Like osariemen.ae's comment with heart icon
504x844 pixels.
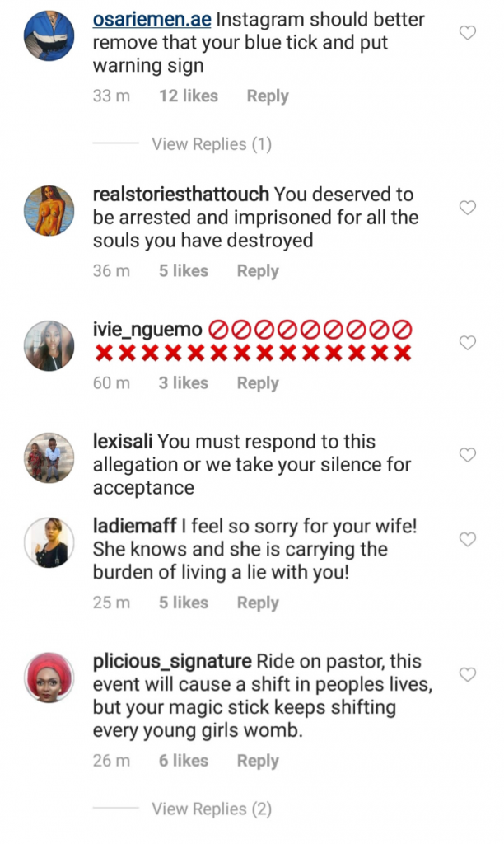click(467, 34)
